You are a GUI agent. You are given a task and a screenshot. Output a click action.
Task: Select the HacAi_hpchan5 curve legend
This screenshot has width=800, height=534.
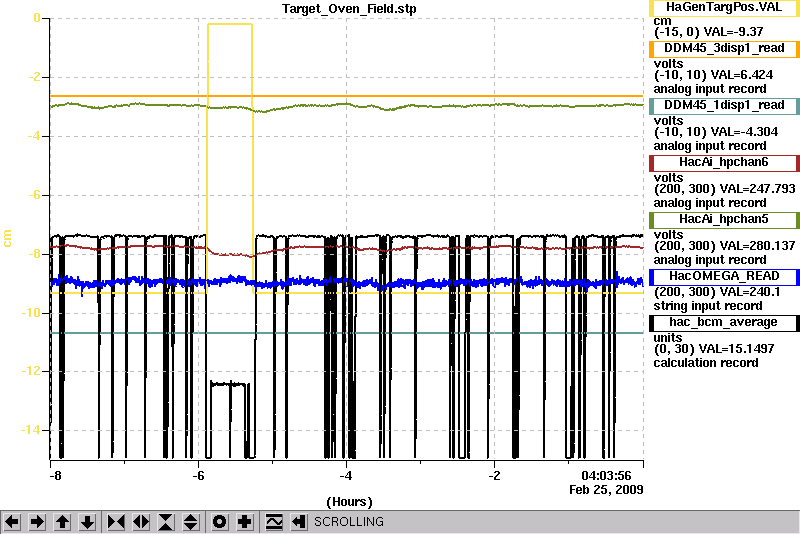pos(724,220)
